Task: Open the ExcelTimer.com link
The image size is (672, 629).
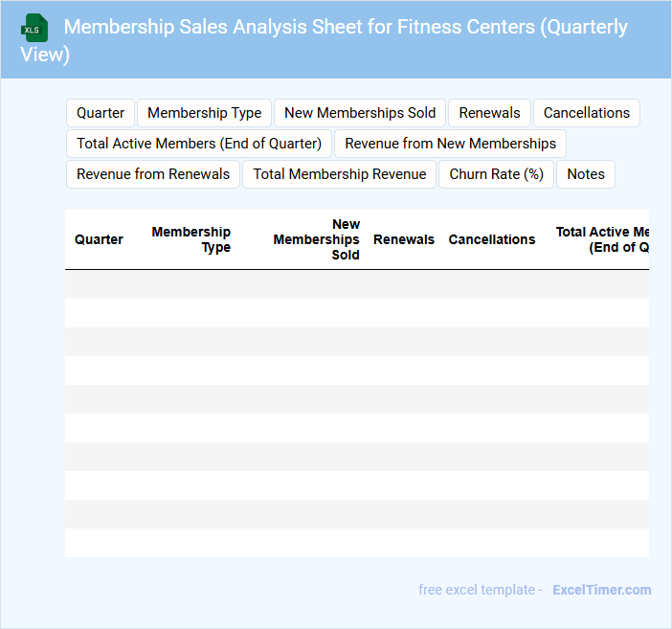Action: 601,590
